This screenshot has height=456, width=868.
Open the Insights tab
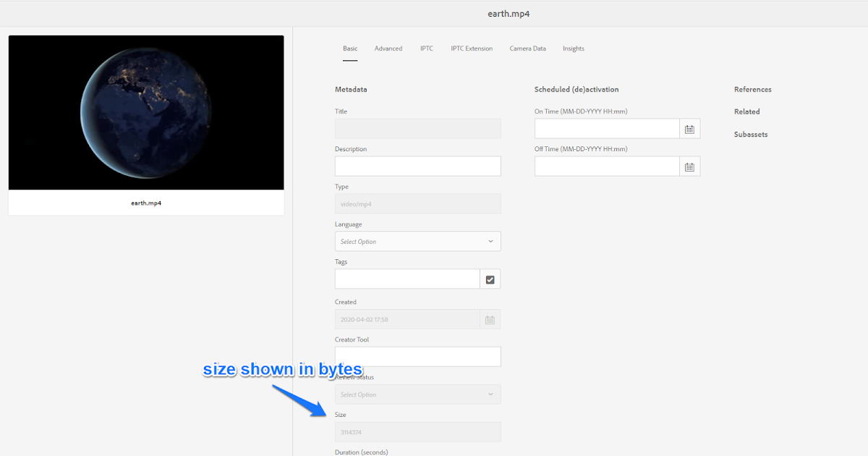[x=574, y=48]
